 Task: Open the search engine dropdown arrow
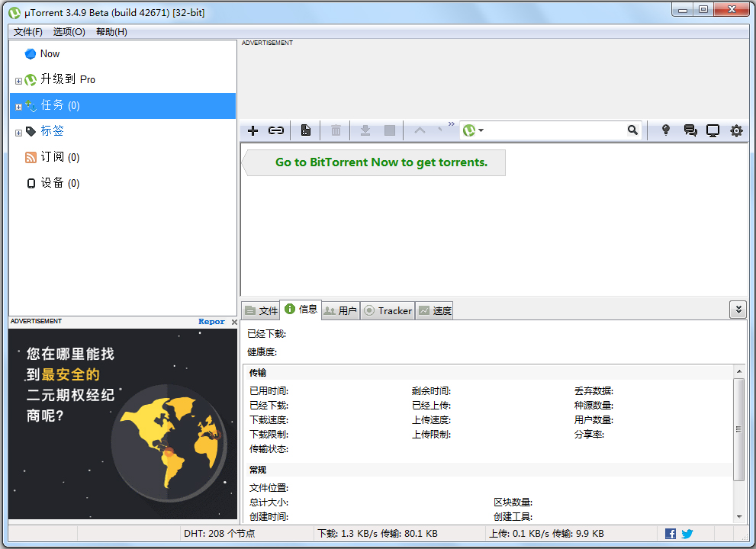tap(481, 130)
